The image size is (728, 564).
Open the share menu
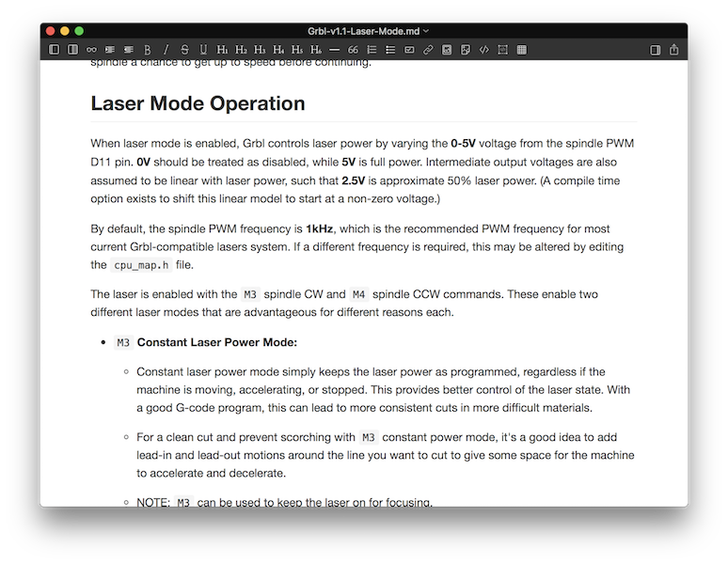673,49
